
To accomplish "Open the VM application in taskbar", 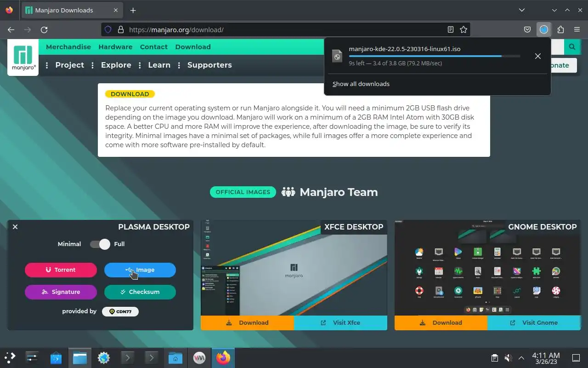I will (199, 357).
